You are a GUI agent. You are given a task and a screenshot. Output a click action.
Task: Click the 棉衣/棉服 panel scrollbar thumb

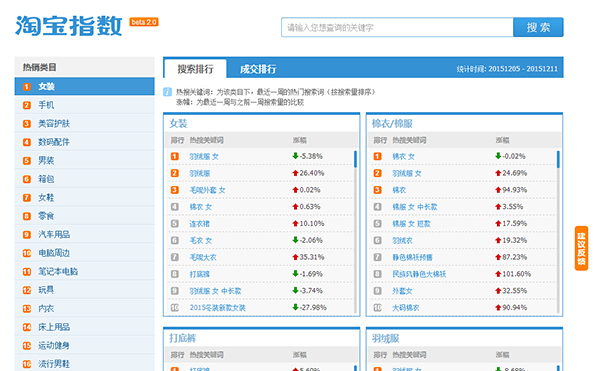(x=558, y=159)
